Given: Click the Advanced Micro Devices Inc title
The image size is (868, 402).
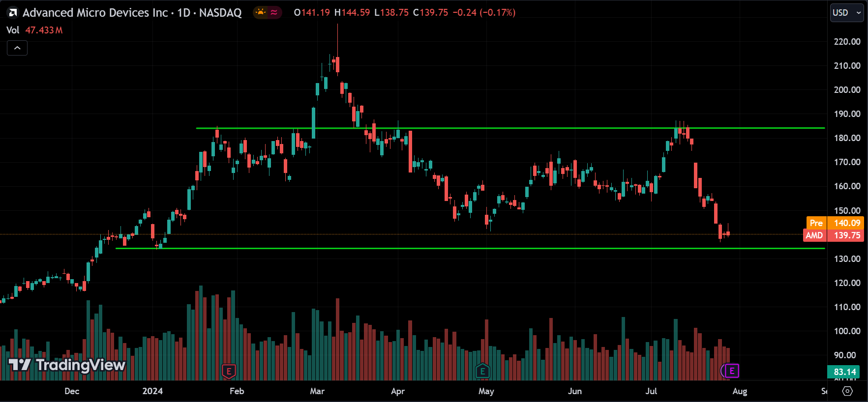Looking at the screenshot, I should click(x=95, y=13).
